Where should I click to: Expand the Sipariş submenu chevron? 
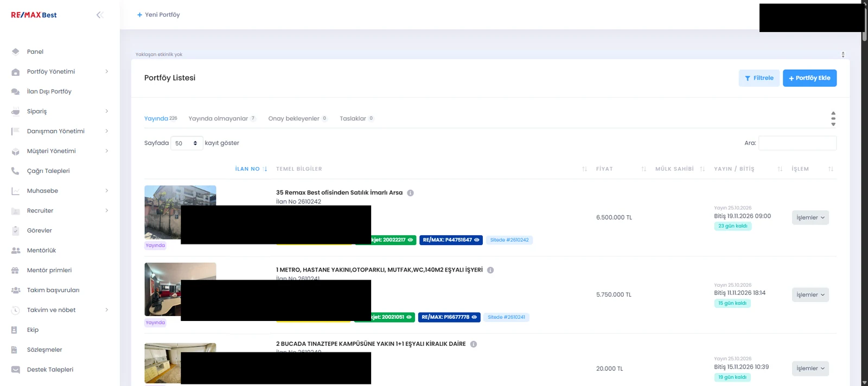[x=107, y=111]
